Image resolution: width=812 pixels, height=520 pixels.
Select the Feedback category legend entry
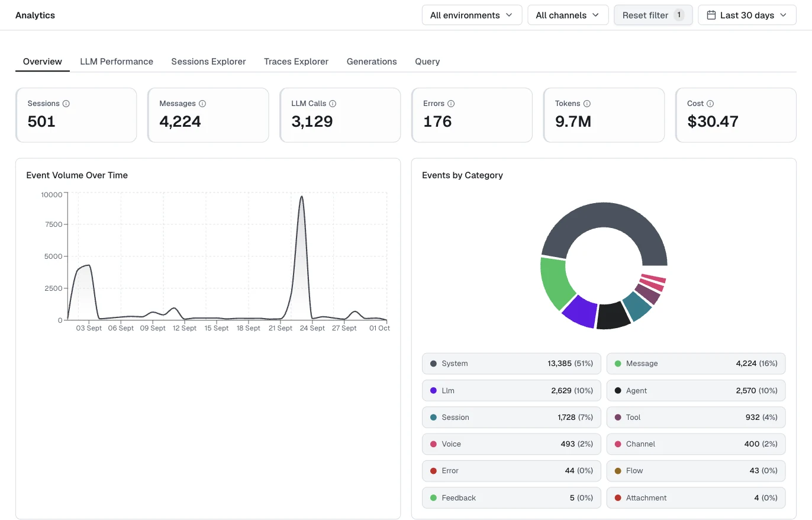[512, 498]
